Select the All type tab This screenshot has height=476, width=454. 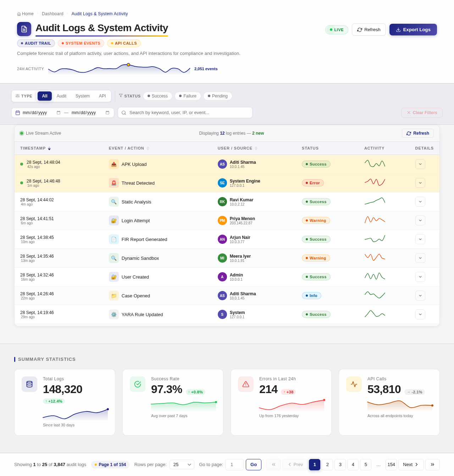[x=45, y=96]
